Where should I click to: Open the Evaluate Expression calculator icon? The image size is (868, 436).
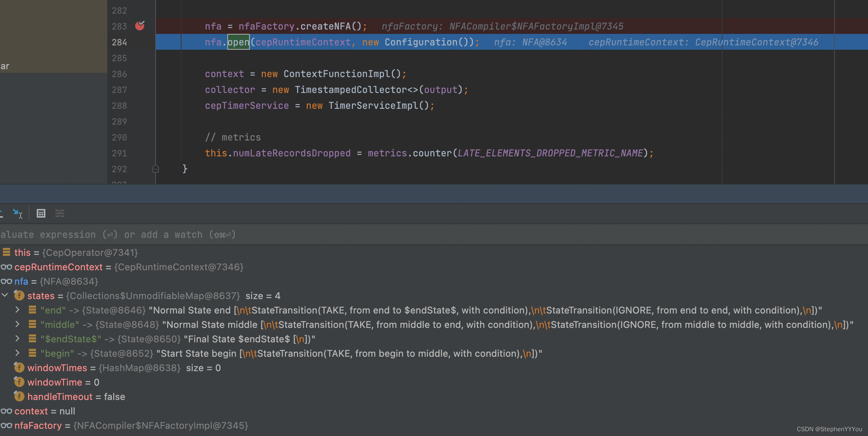pyautogui.click(x=41, y=213)
